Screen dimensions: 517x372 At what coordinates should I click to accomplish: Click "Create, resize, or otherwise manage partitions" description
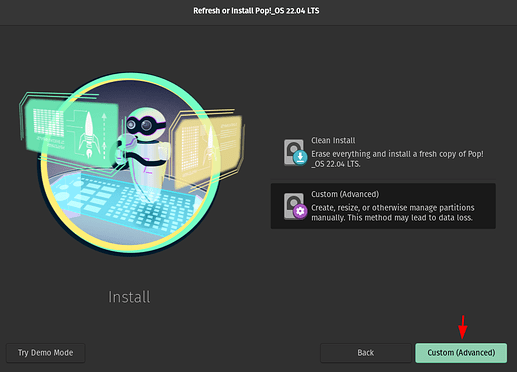point(393,212)
